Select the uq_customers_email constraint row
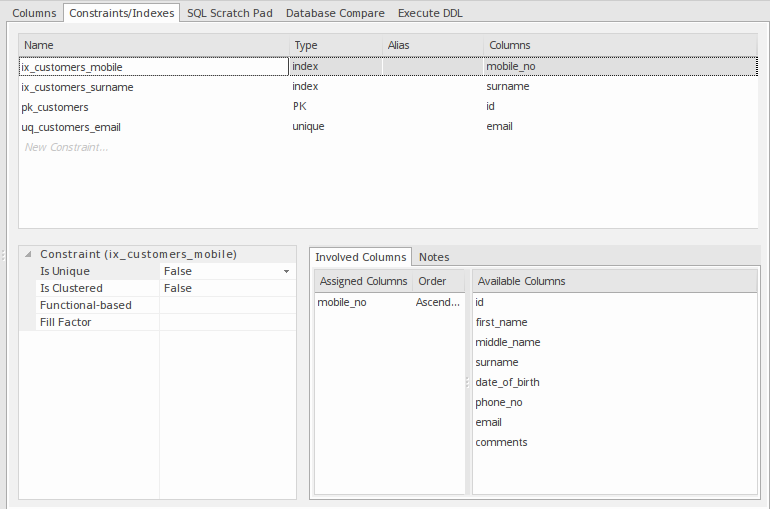Viewport: 770px width, 509px height. (71, 127)
